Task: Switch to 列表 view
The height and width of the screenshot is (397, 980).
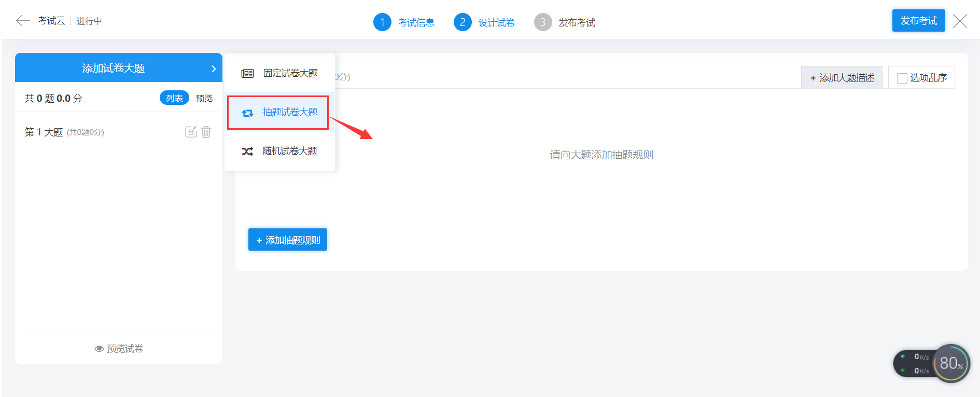Action: pos(174,98)
